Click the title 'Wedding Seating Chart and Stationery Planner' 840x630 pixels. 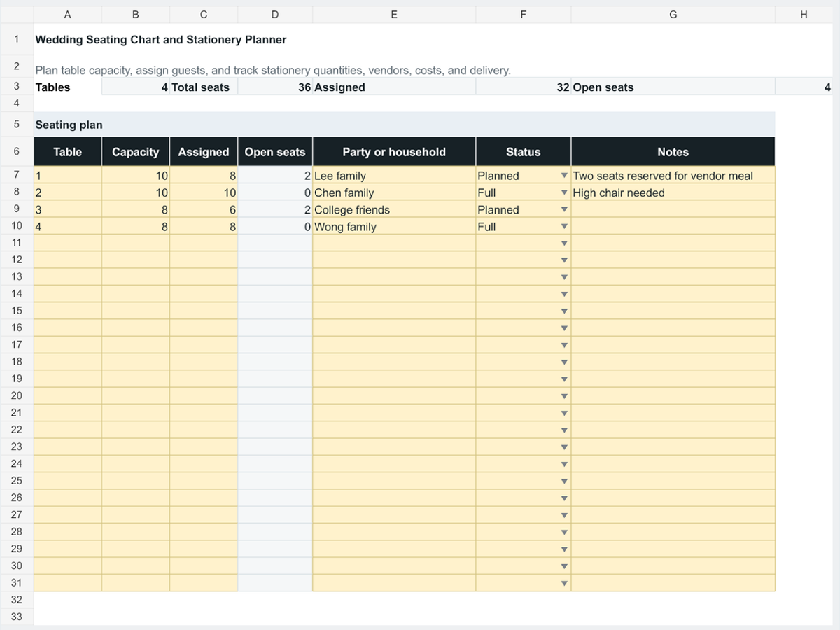[x=161, y=40]
